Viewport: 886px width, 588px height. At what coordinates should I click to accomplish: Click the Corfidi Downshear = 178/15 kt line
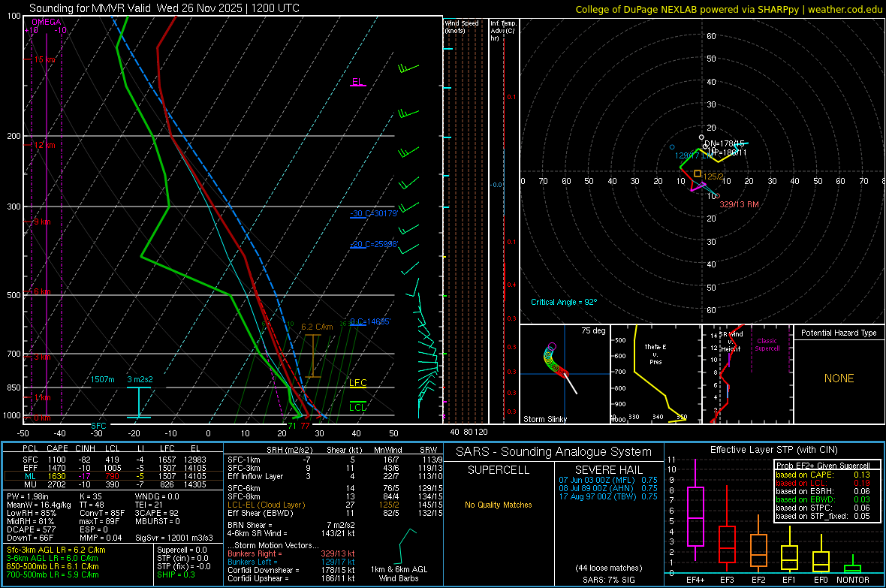pos(291,570)
